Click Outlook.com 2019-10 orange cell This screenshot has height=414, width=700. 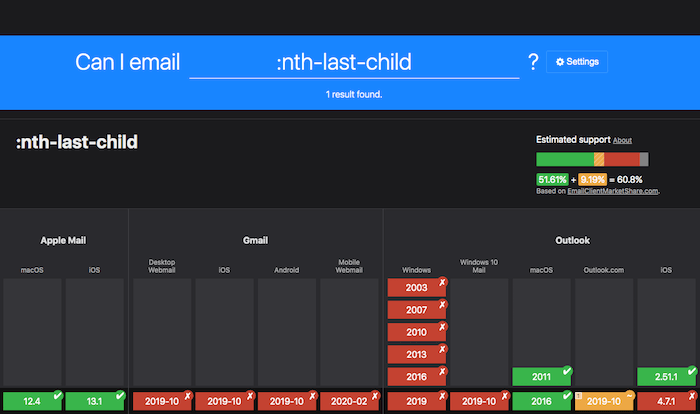tap(604, 401)
